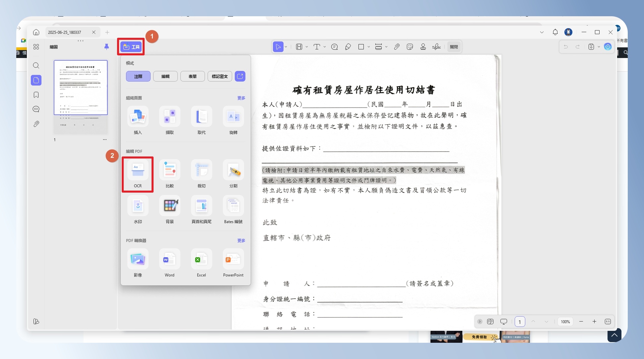Select page 1 thumbnail
This screenshot has height=359, width=644.
point(81,97)
